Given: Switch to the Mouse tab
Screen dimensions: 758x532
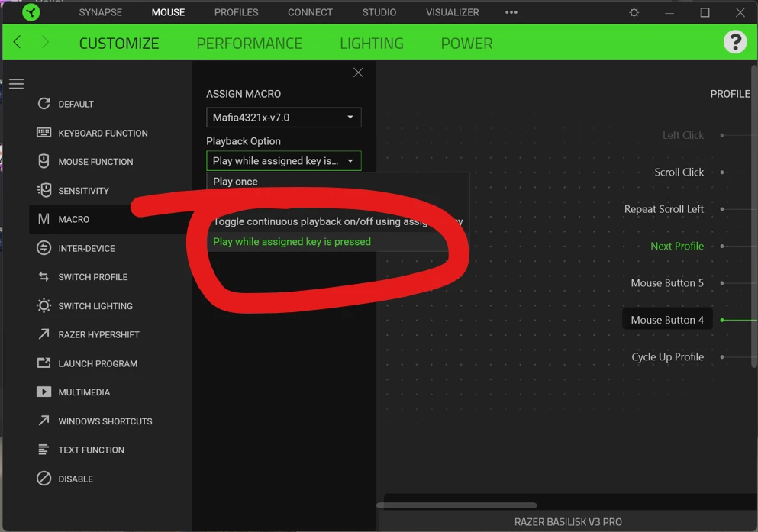Looking at the screenshot, I should (168, 12).
